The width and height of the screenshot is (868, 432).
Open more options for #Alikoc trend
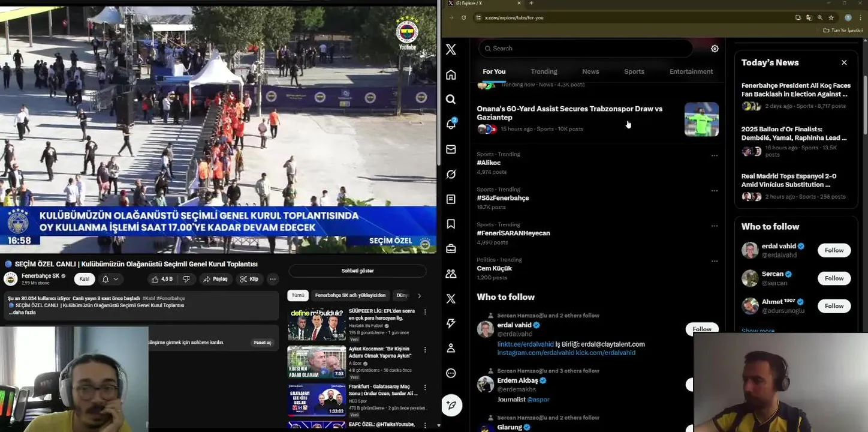(714, 155)
